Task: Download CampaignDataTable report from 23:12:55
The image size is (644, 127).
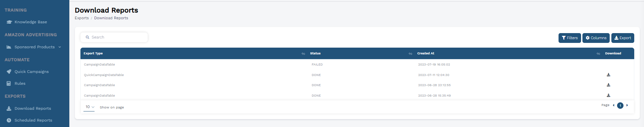Action: 608,85
